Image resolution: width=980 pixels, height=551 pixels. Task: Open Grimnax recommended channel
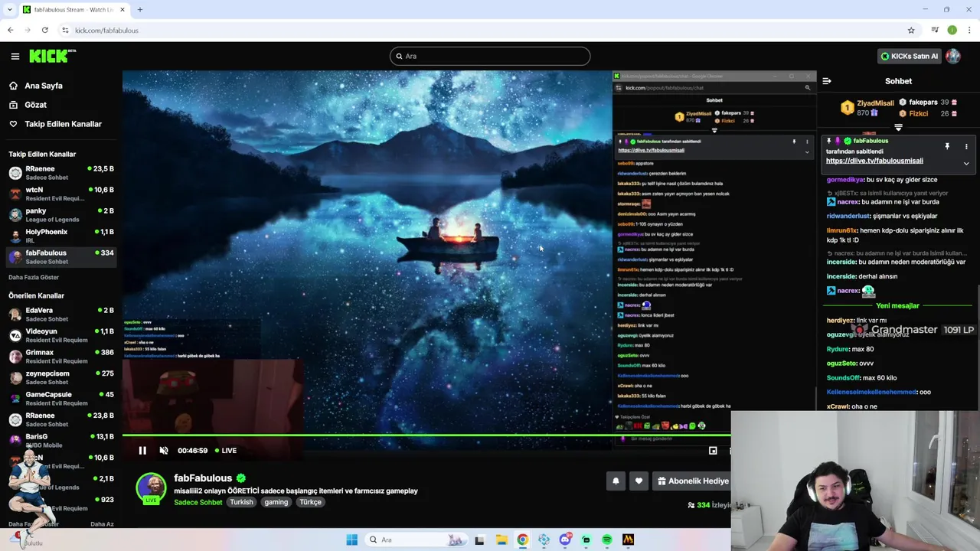coord(61,357)
